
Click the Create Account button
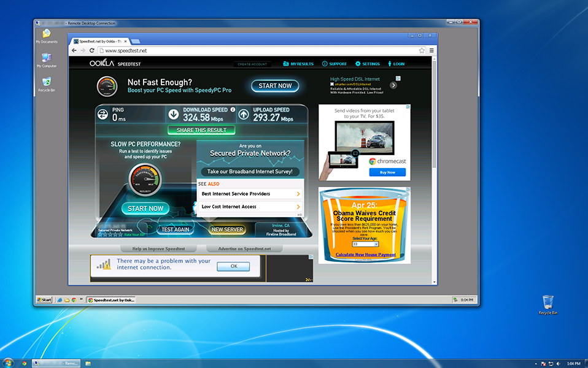pos(252,64)
